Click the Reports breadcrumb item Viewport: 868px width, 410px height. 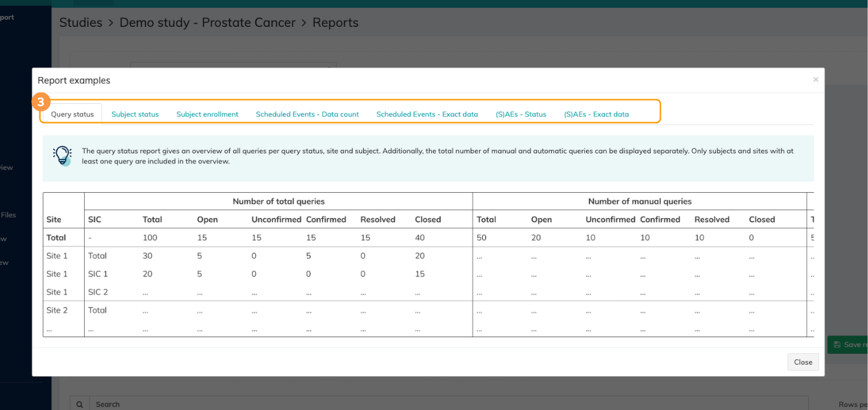point(335,23)
